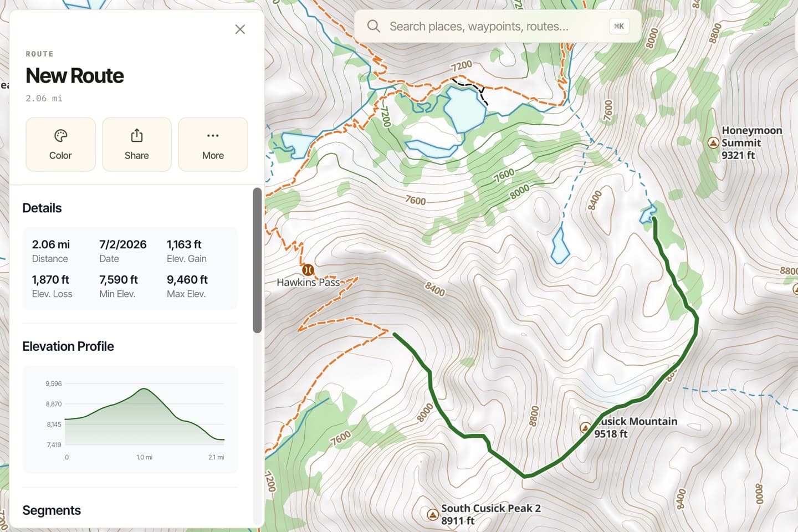Close the route panel with X
The image size is (798, 532).
click(x=240, y=29)
